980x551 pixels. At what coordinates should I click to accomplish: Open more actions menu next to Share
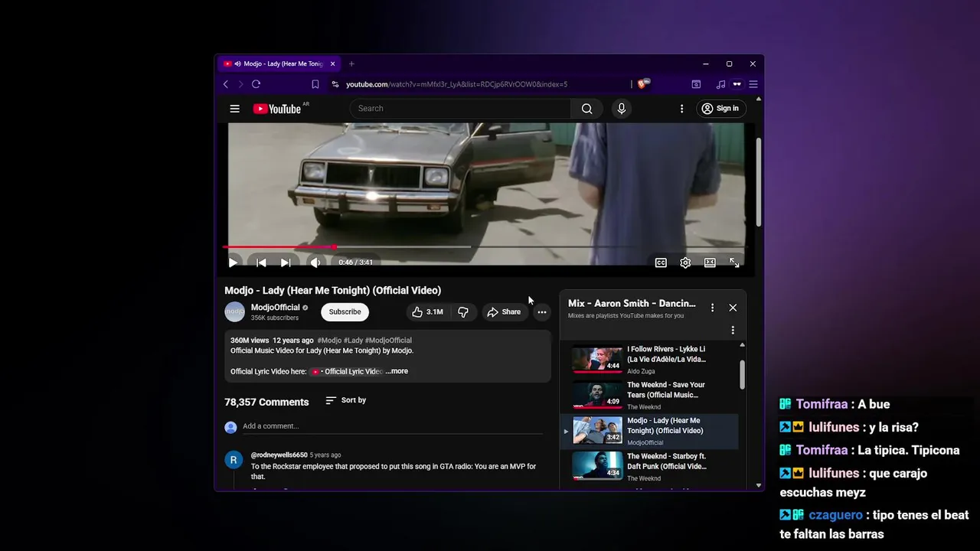[x=541, y=311]
